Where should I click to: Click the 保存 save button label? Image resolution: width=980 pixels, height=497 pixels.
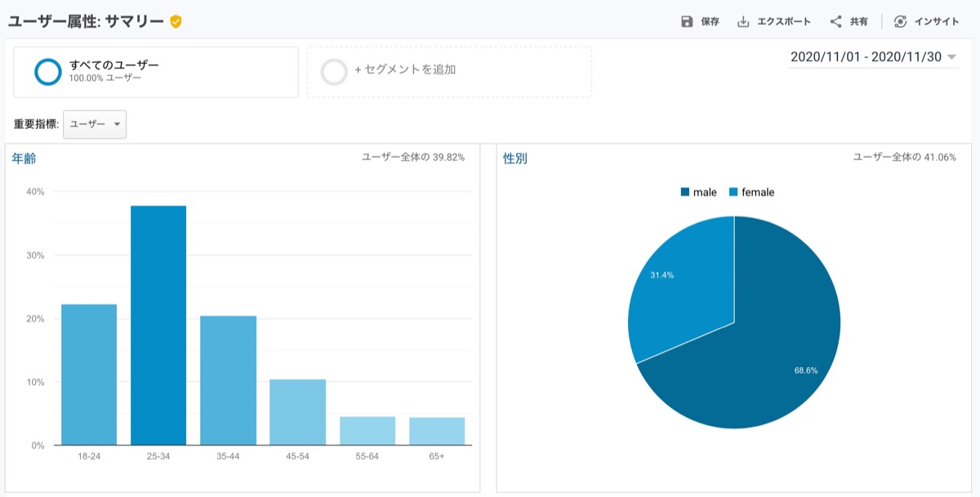click(710, 22)
